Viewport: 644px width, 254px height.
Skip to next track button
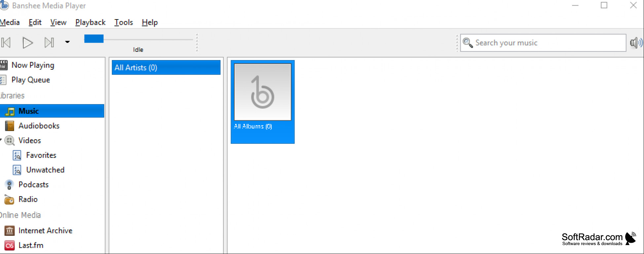pos(49,43)
